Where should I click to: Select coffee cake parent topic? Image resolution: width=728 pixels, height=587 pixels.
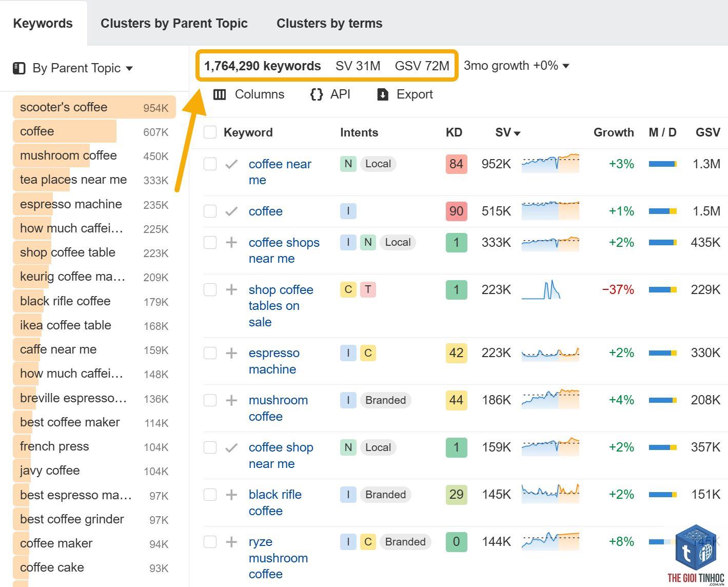click(x=94, y=568)
